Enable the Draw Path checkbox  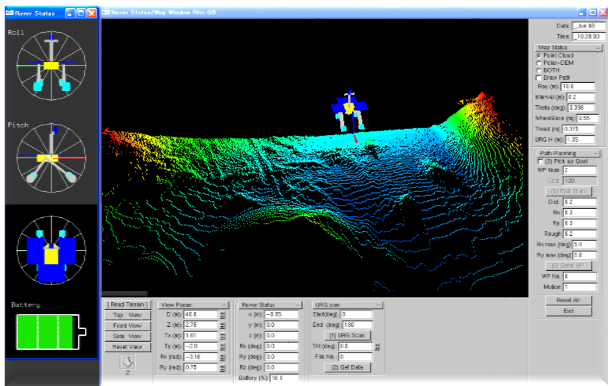click(x=539, y=78)
